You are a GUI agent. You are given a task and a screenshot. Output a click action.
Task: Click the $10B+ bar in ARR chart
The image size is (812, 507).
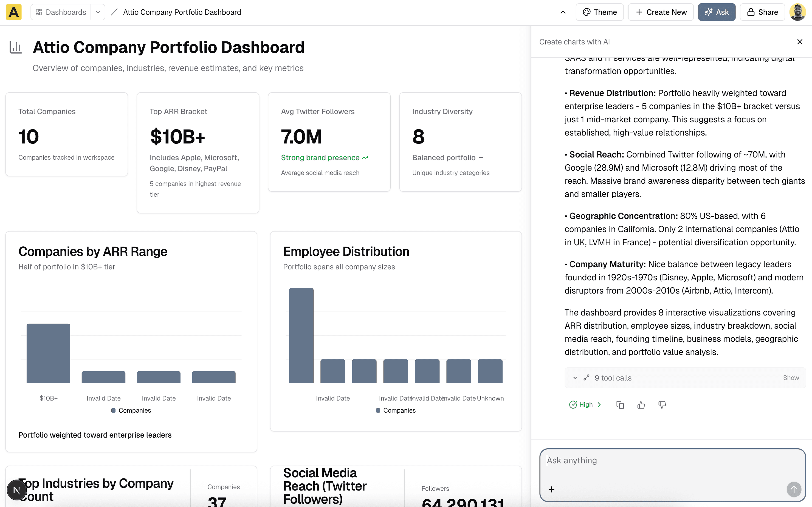(48, 353)
